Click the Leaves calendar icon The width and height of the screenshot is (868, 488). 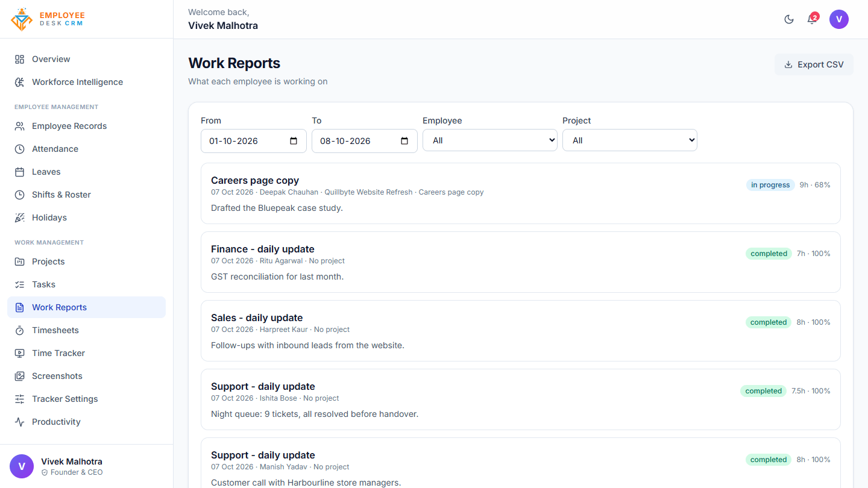(x=20, y=172)
